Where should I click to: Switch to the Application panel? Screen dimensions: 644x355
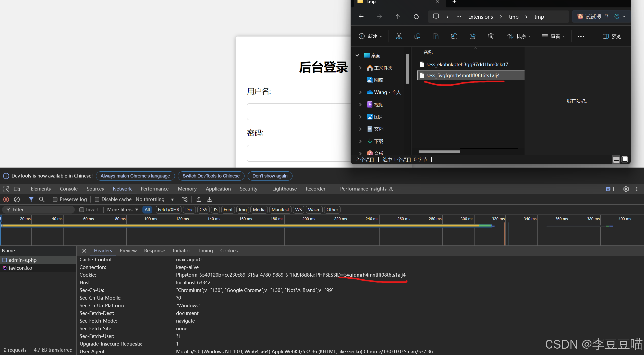tap(218, 189)
